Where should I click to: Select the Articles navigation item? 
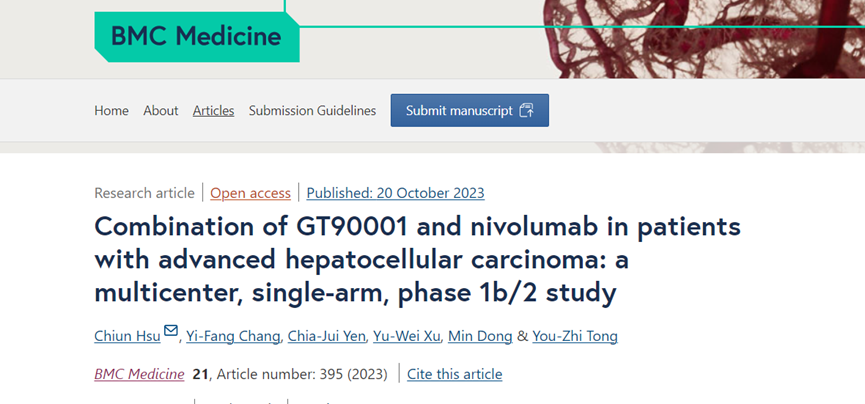pyautogui.click(x=213, y=111)
